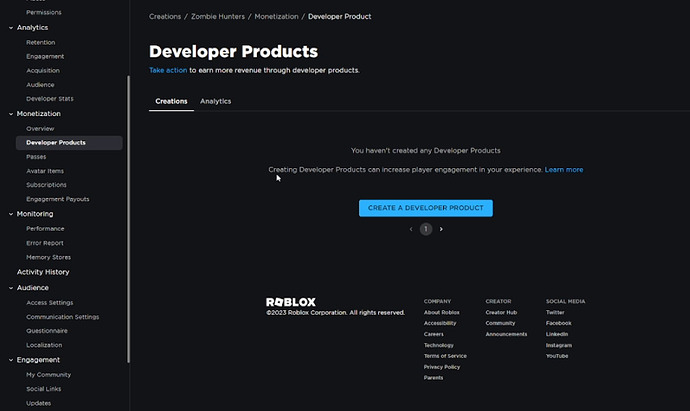This screenshot has width=690, height=411.
Task: Open YouTube footer link
Action: tap(557, 356)
